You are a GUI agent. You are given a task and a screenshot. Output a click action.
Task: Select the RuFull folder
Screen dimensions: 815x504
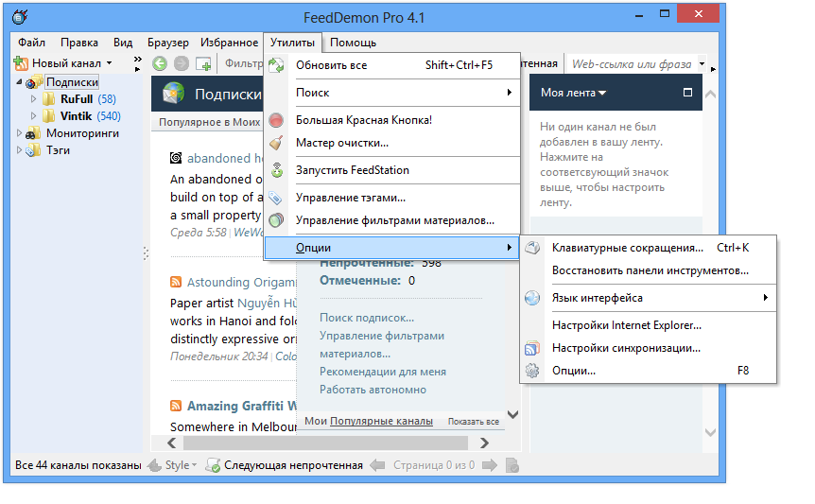(x=77, y=99)
